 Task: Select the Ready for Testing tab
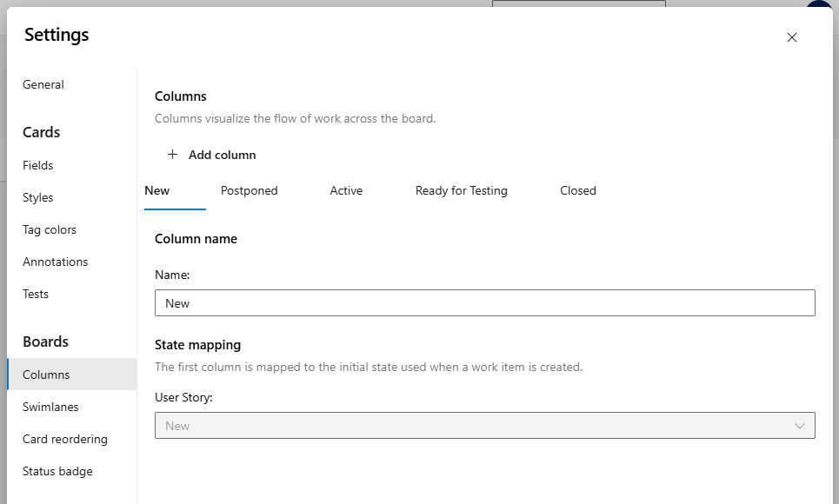tap(461, 190)
